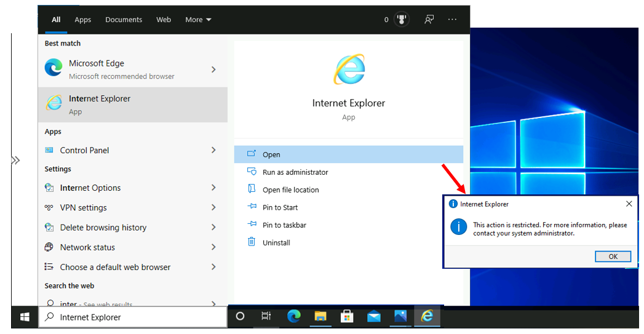Click the Pin to taskbar pin icon
644x334 pixels.
252,224
